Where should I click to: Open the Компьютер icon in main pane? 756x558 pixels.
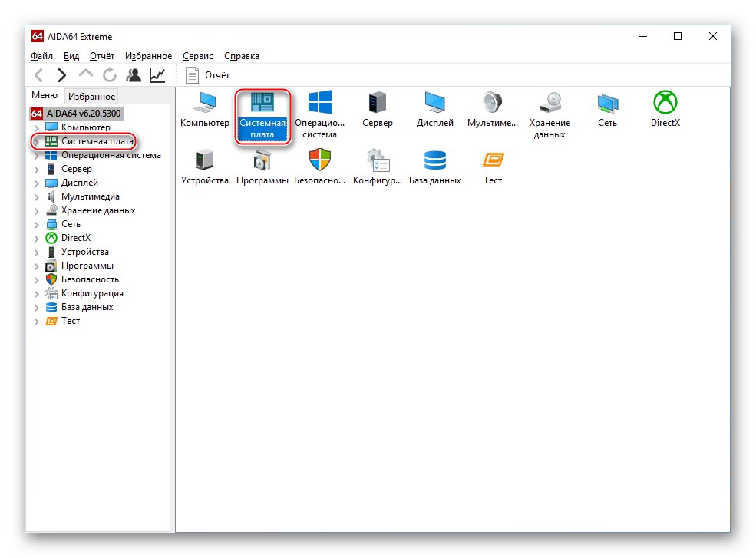pyautogui.click(x=205, y=110)
